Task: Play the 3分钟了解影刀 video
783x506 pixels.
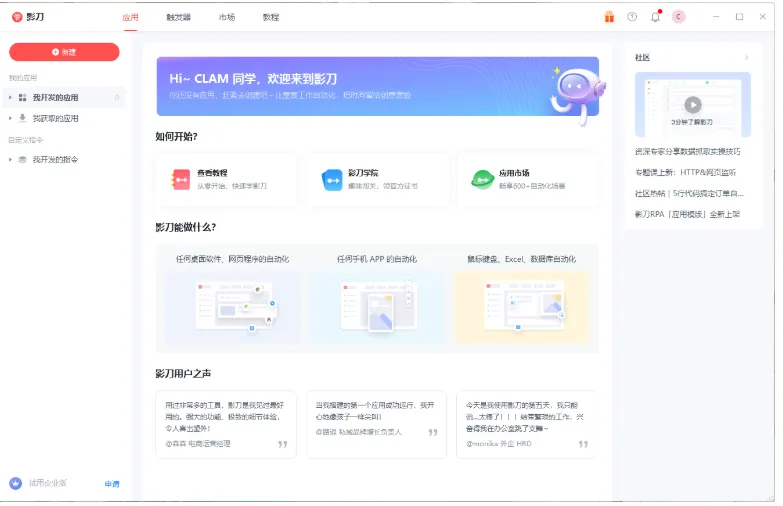Action: (693, 105)
